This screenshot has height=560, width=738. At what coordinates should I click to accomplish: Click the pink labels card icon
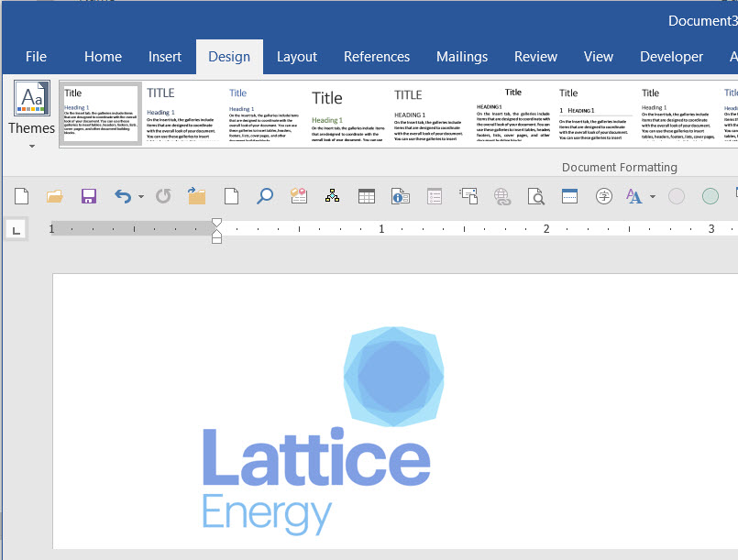coord(299,196)
